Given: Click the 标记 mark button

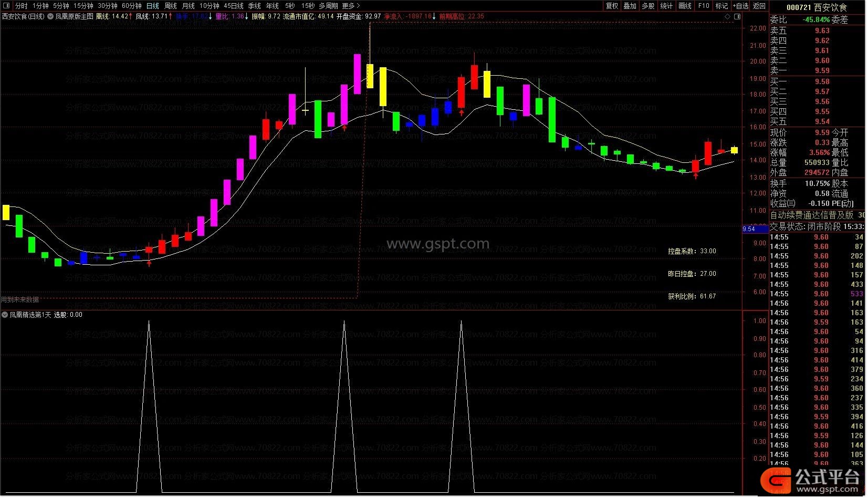Looking at the screenshot, I should point(722,6).
